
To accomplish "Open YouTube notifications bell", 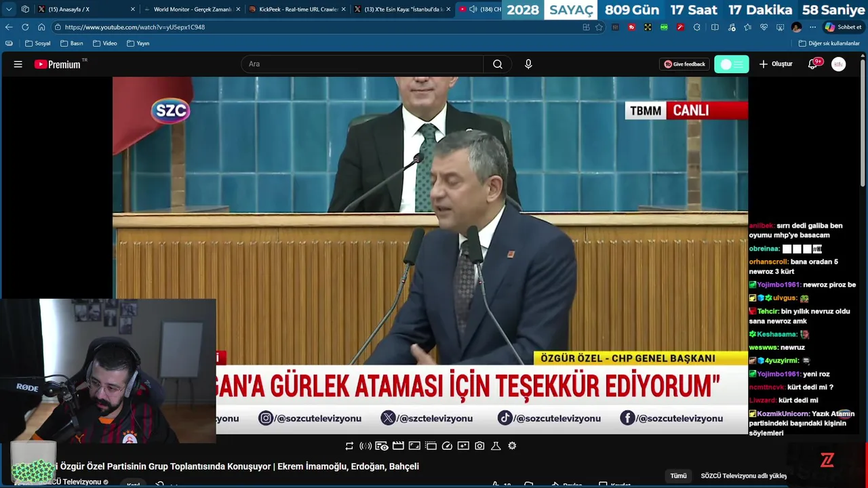I will pos(812,64).
